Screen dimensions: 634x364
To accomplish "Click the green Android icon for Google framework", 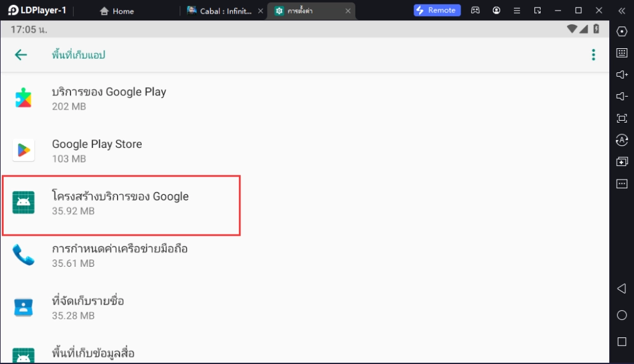I will coord(24,202).
